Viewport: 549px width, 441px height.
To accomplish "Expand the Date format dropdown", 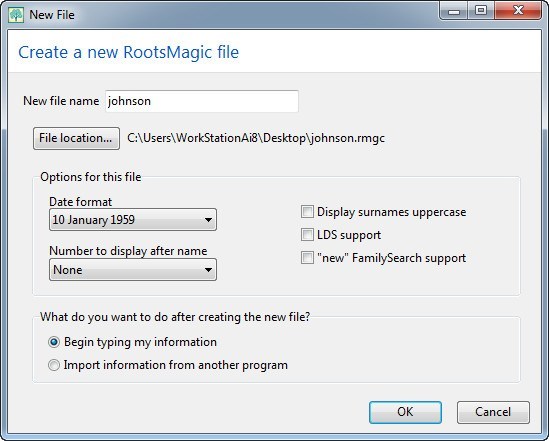I will coord(133,220).
